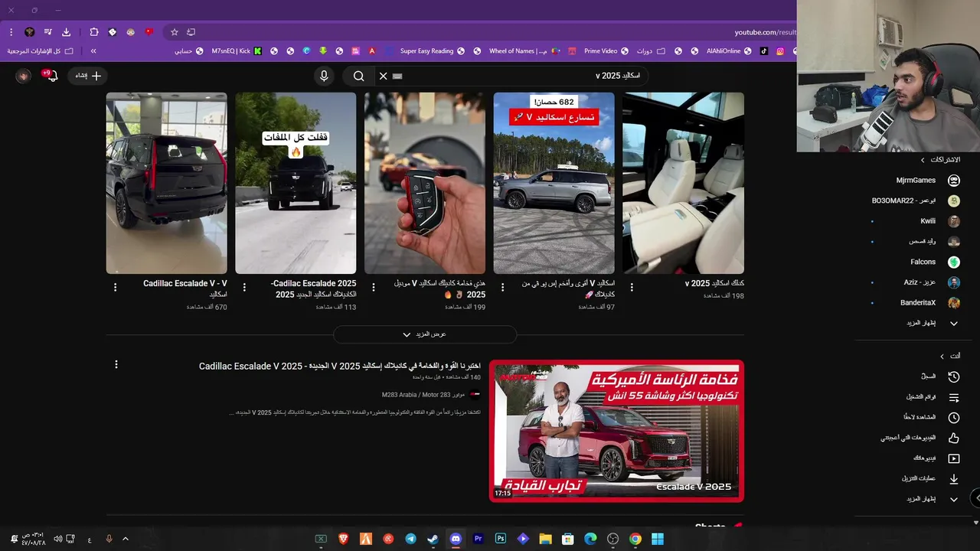Open options for 'Cadillac Escalade V - V' short
980x551 pixels.
[x=116, y=287]
